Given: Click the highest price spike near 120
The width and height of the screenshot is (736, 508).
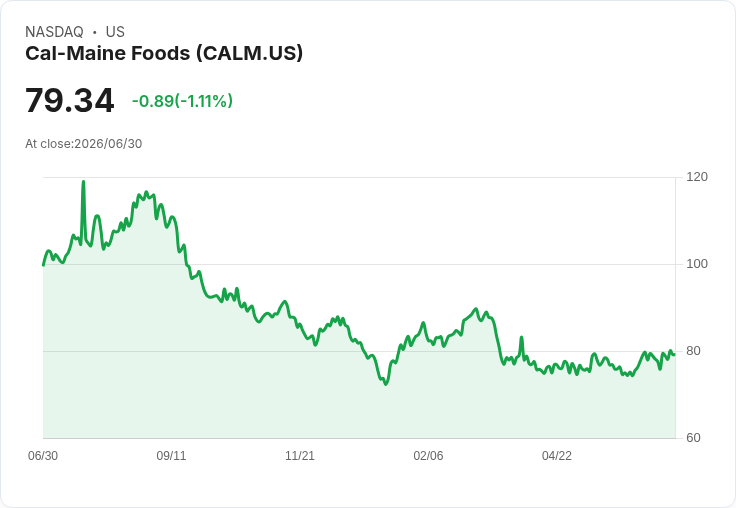Looking at the screenshot, I should (x=84, y=182).
